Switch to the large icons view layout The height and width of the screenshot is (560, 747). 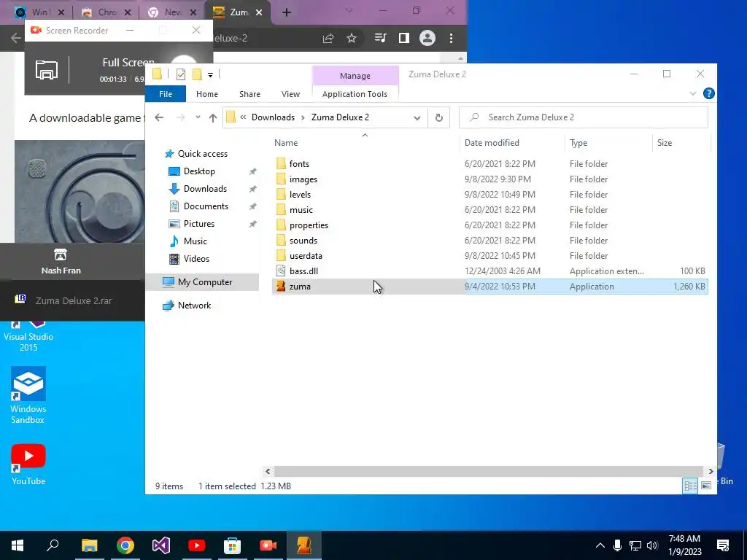[706, 485]
